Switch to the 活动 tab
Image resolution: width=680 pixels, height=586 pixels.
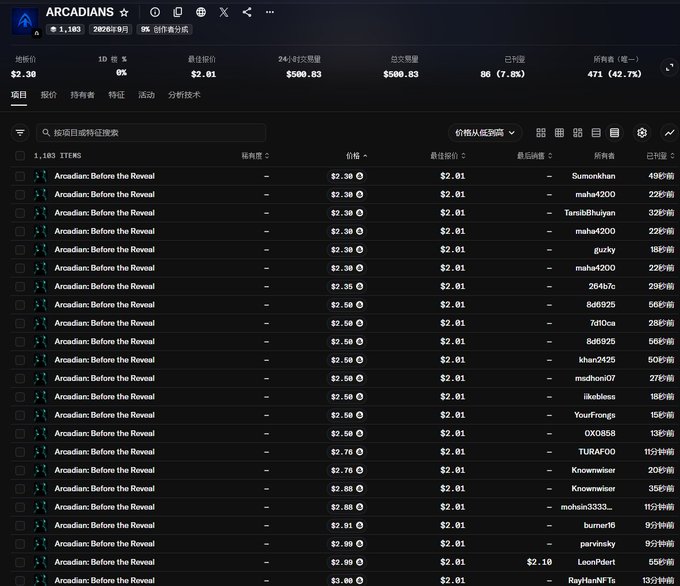[x=146, y=95]
